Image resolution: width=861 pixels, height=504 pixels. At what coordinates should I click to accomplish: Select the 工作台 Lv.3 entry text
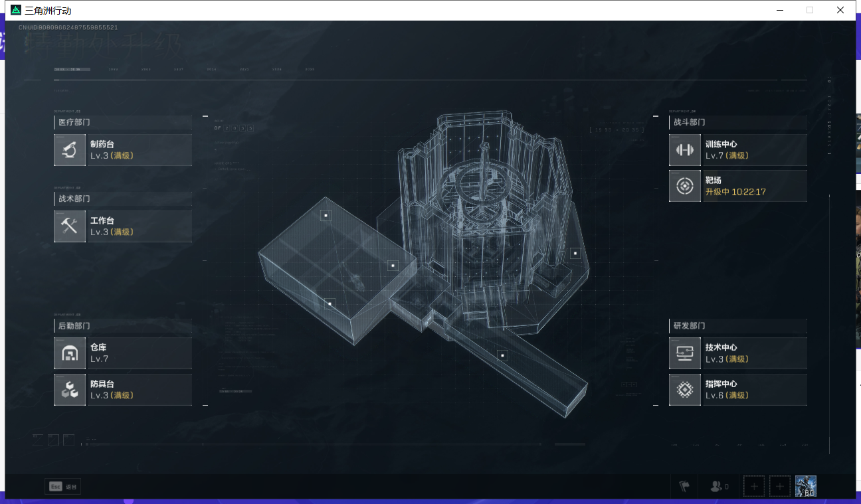coord(112,226)
